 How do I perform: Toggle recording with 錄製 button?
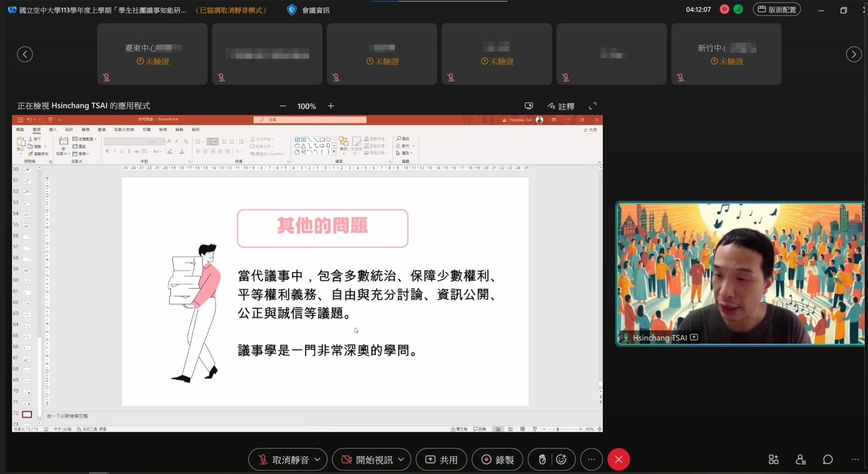tap(497, 459)
